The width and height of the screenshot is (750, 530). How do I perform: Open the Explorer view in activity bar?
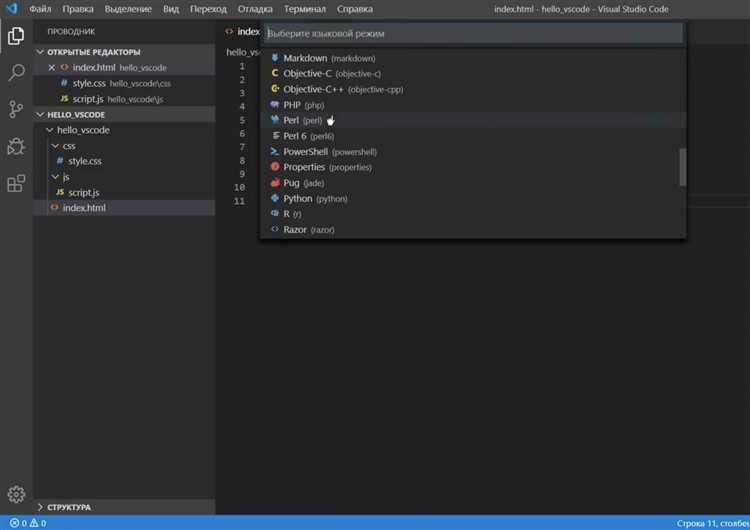16,37
